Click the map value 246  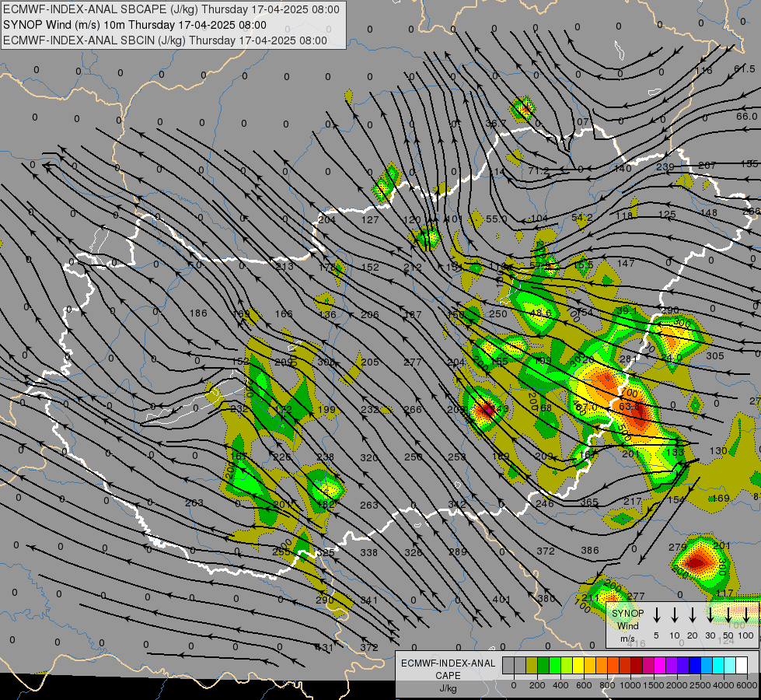point(545,504)
